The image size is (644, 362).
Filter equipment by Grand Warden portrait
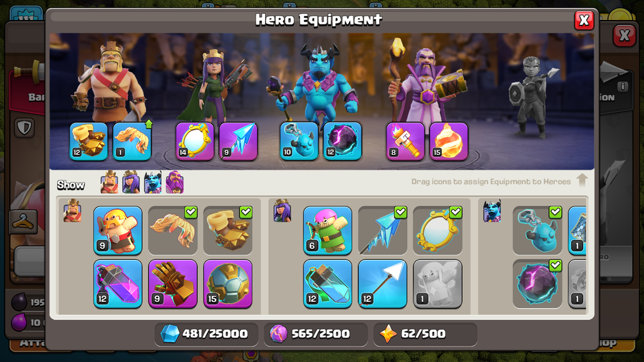pos(175,182)
